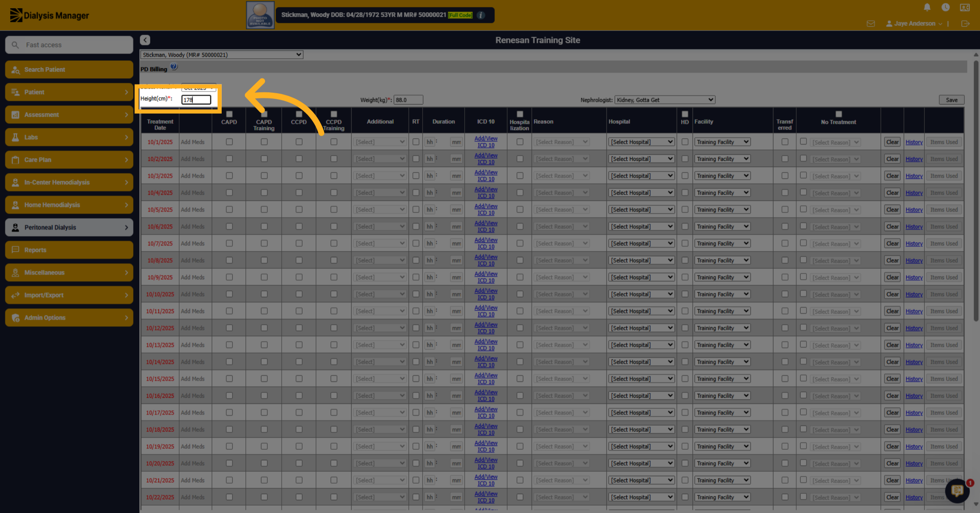Tick CCPD checkbox for 10/3/2025
The image size is (980, 513).
click(x=299, y=176)
